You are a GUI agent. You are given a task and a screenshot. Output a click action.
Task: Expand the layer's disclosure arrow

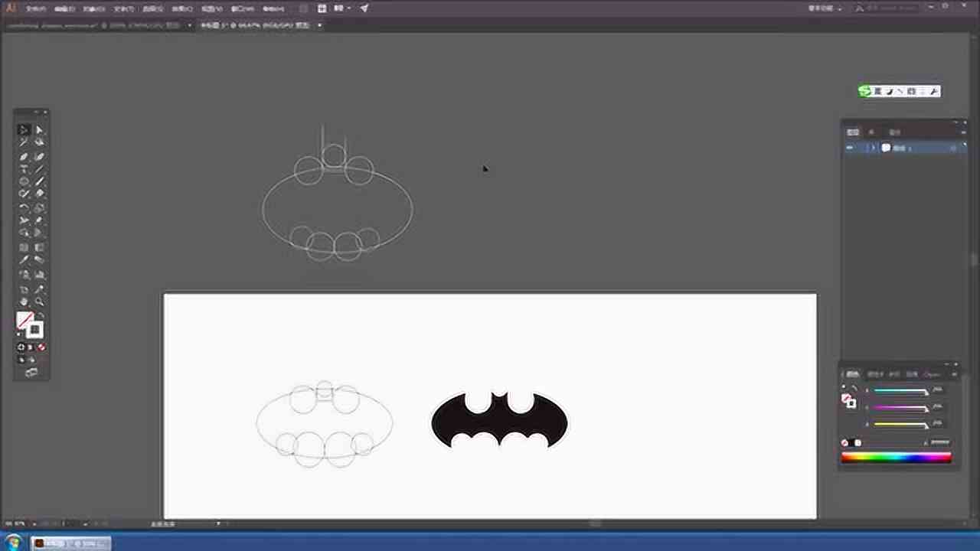[874, 148]
